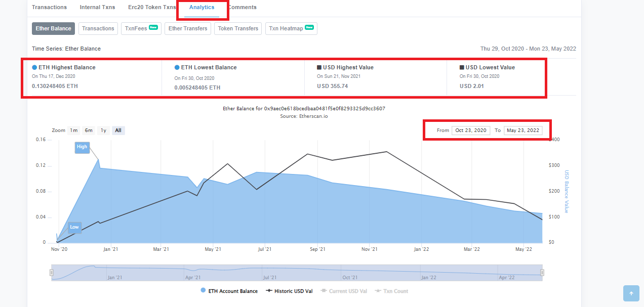644x307 pixels.
Task: Open the Analytics tab
Action: [202, 7]
